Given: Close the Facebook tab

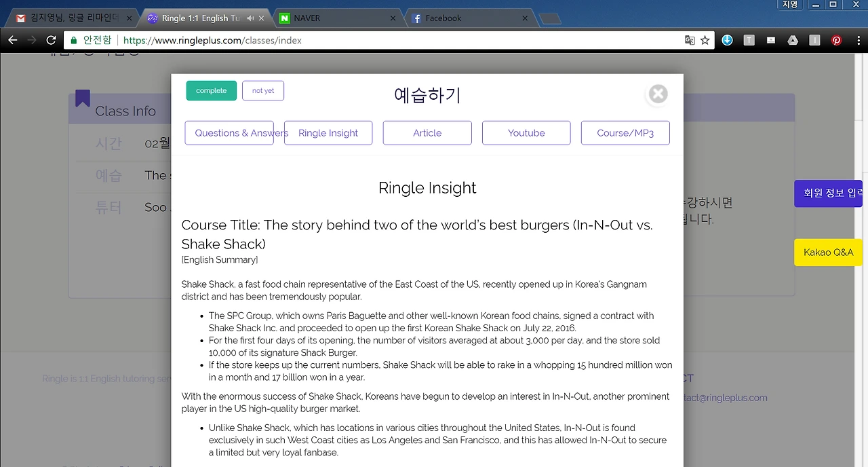Looking at the screenshot, I should point(526,18).
